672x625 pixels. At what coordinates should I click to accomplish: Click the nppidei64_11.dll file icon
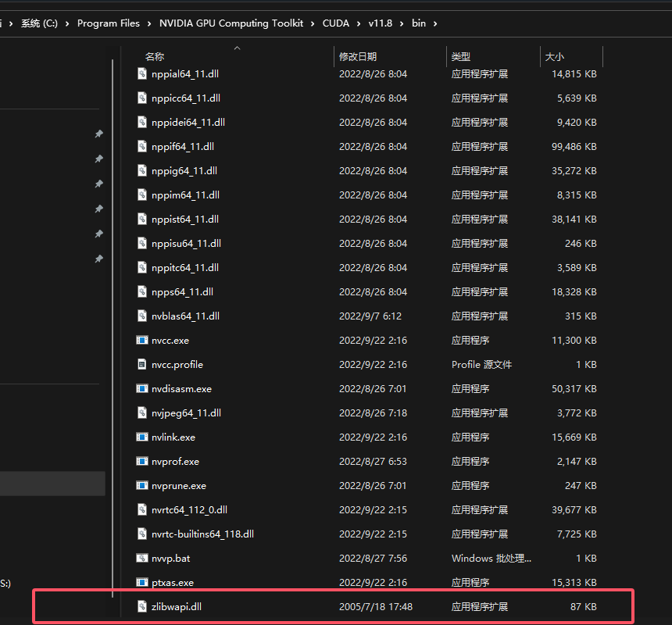coord(142,122)
